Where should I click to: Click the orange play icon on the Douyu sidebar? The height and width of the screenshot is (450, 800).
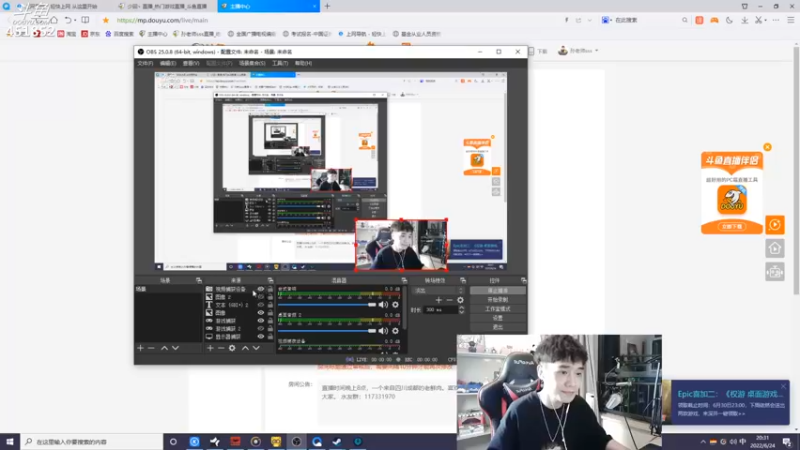774,224
